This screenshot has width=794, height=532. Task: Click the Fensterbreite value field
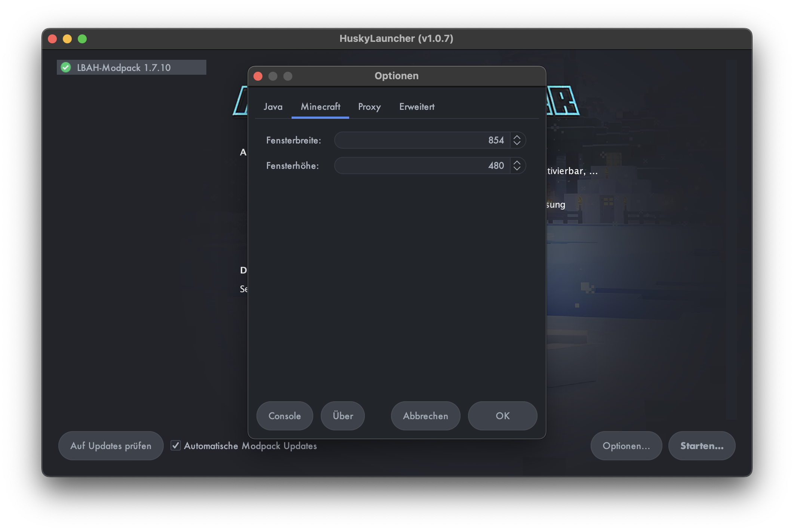pos(422,140)
